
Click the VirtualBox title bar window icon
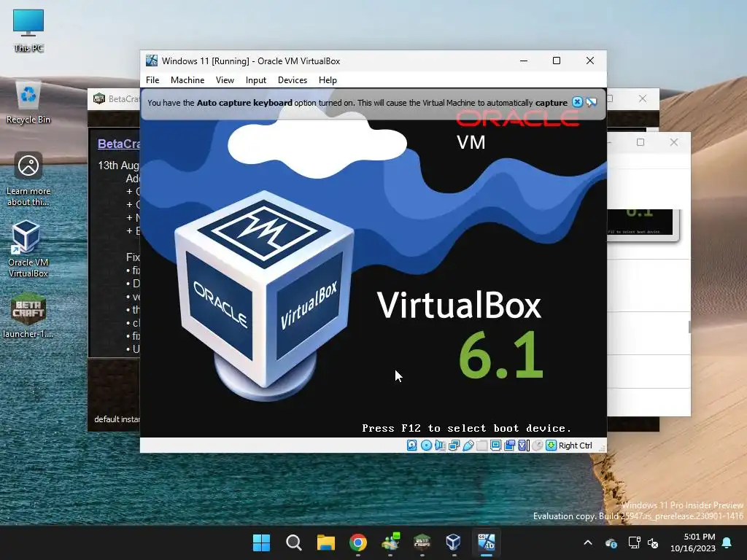(x=152, y=61)
